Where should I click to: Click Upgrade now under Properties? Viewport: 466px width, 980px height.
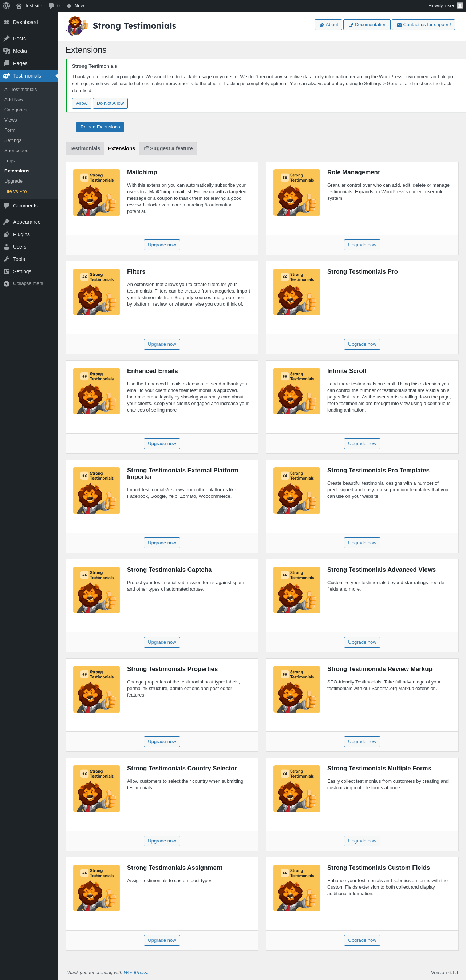coord(162,742)
